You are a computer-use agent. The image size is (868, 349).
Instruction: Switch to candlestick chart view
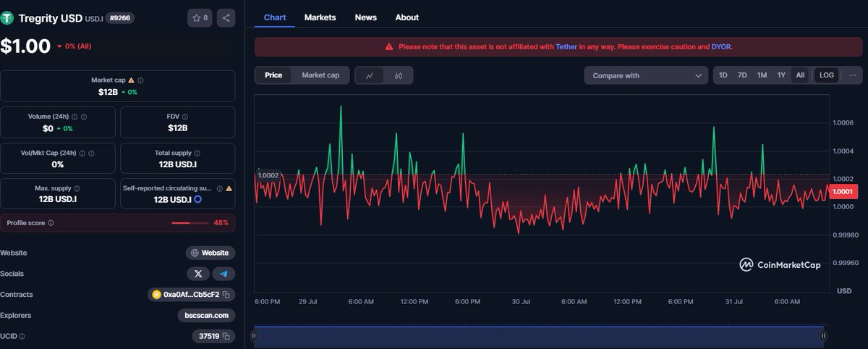tap(399, 75)
